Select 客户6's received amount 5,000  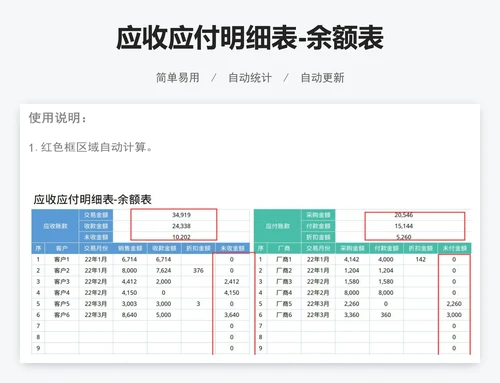click(x=164, y=315)
